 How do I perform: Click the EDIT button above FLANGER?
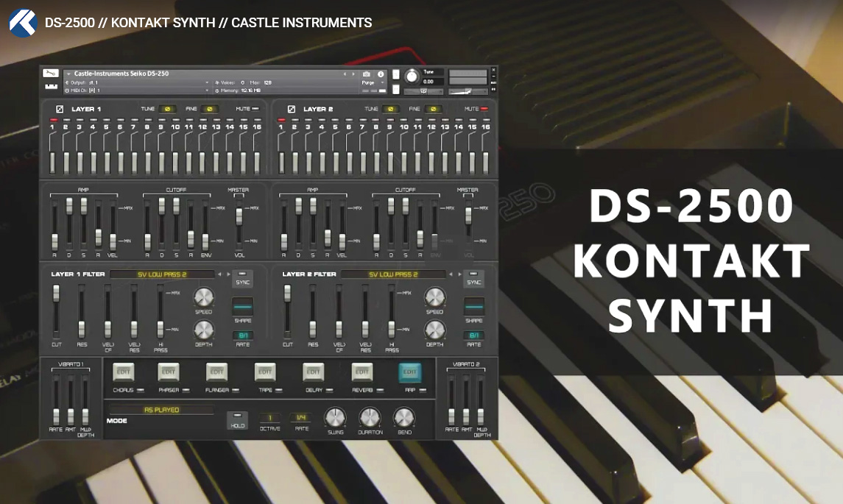[216, 372]
